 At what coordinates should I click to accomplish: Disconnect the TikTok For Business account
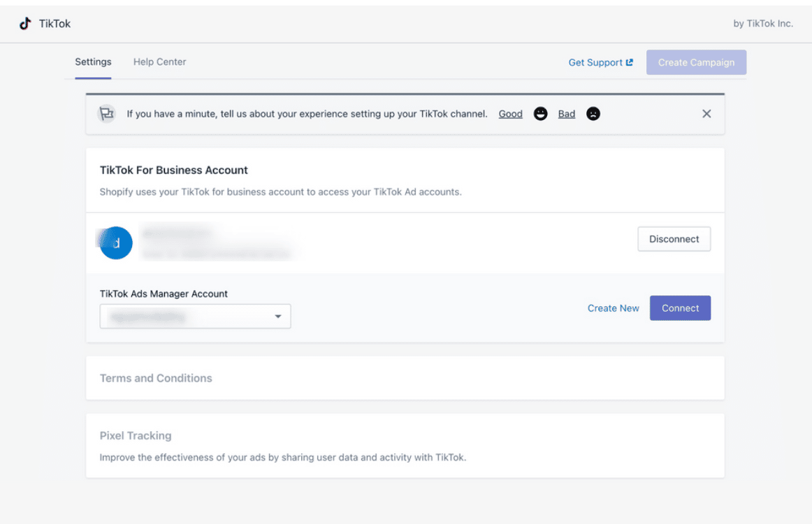674,239
